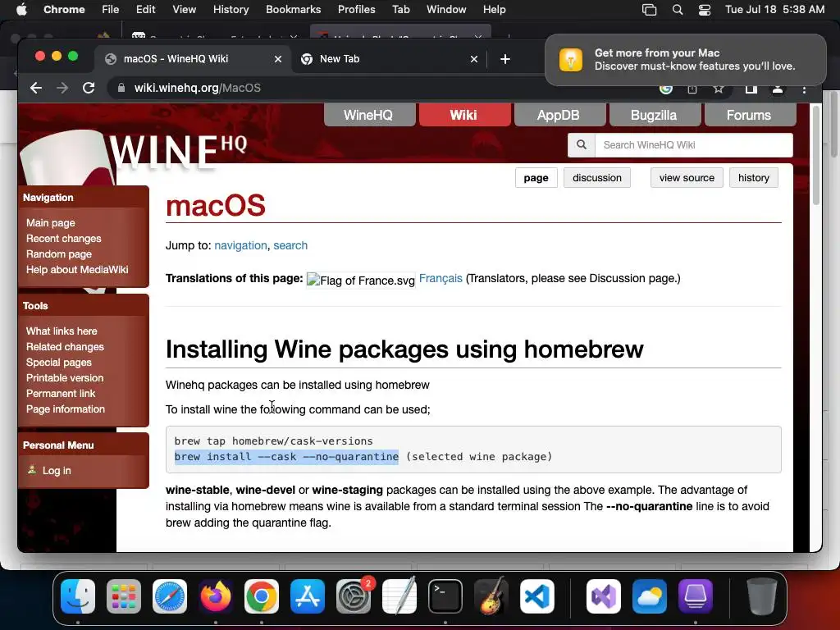Open the Chrome profile avatar icon

778,89
